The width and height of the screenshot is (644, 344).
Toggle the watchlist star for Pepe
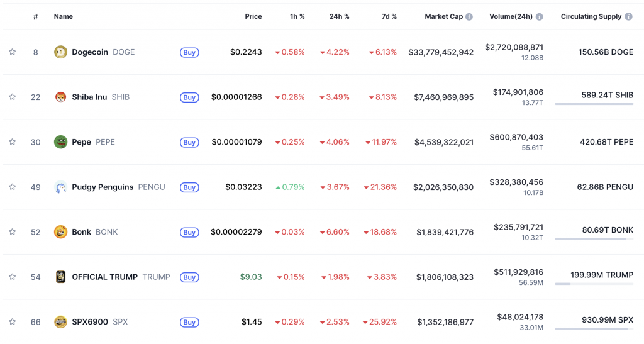[x=13, y=142]
